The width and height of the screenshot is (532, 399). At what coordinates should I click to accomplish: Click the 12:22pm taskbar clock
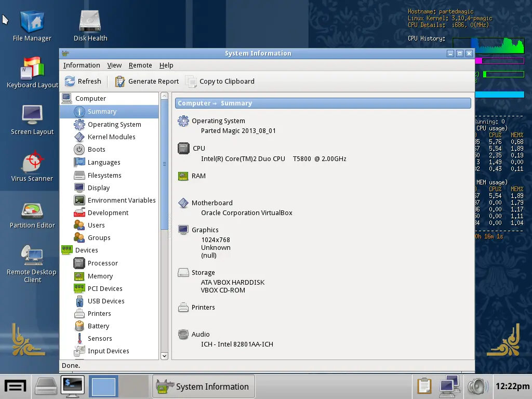click(512, 387)
